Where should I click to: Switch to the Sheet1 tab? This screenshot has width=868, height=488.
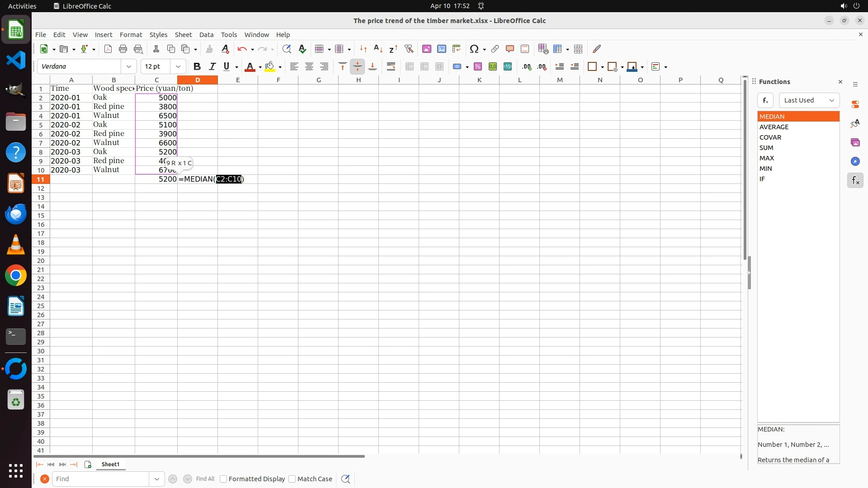110,464
